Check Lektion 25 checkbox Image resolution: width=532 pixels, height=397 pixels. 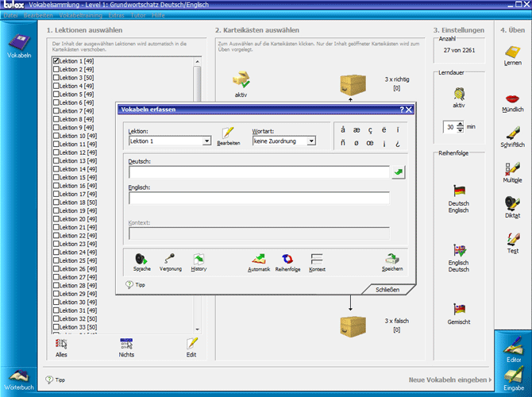point(56,260)
